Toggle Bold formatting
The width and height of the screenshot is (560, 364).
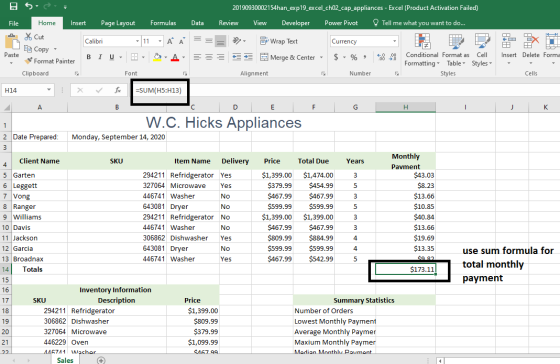pos(89,57)
